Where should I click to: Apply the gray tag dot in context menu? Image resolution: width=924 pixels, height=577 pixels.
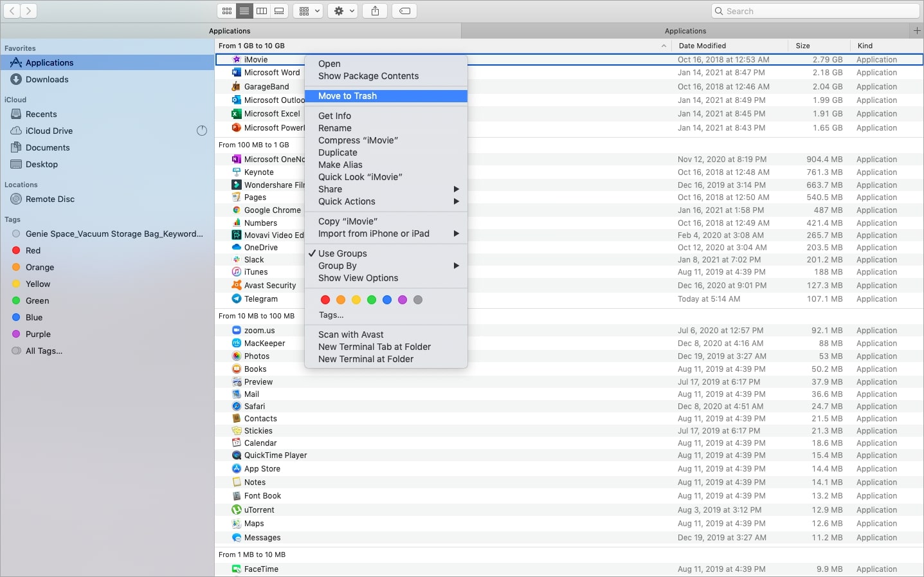418,300
